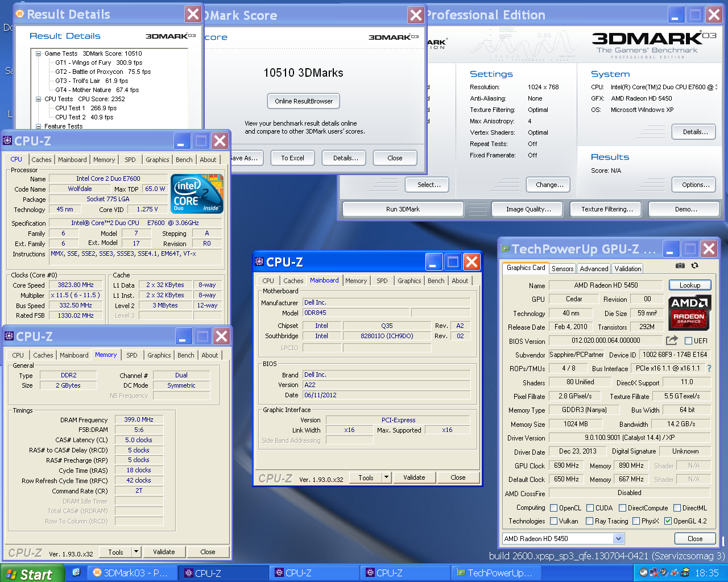Click Validate in CPU-Z Memory window
The width and height of the screenshot is (728, 582).
click(x=164, y=552)
